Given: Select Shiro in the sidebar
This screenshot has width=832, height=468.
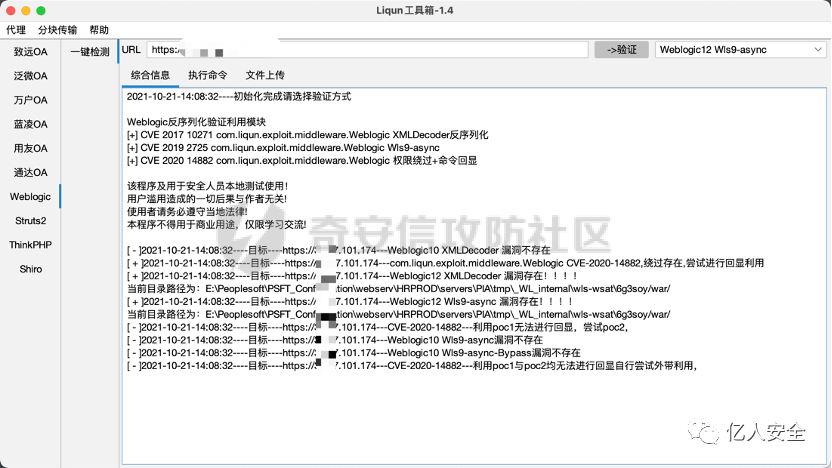Looking at the screenshot, I should tap(30, 269).
